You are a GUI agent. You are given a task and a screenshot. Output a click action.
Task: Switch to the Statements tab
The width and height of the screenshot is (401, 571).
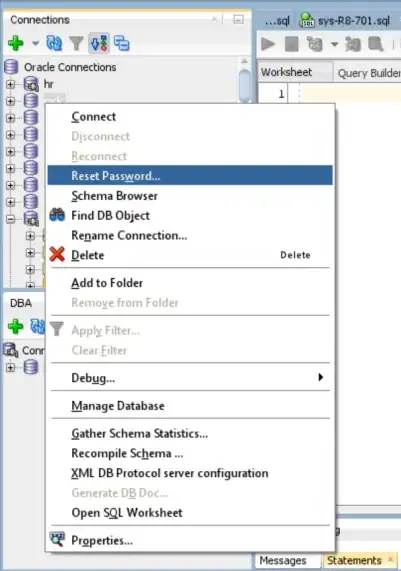click(x=354, y=560)
